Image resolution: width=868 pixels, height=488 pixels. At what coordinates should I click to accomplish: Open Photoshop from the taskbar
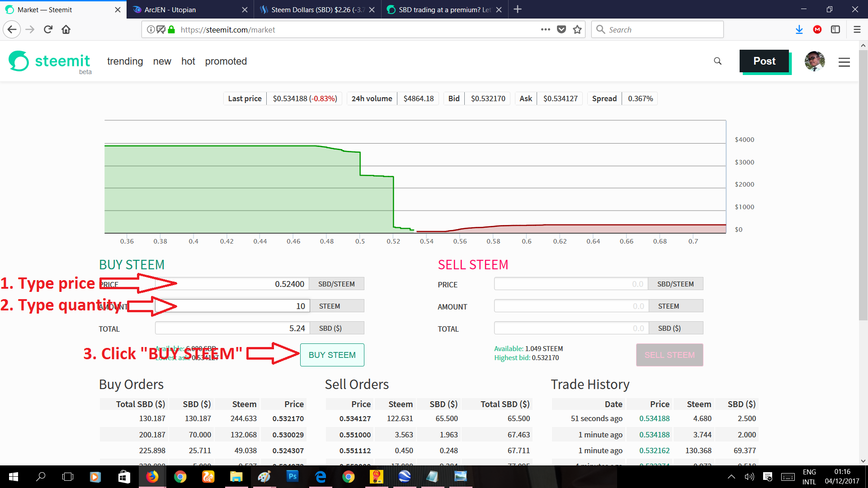point(292,476)
